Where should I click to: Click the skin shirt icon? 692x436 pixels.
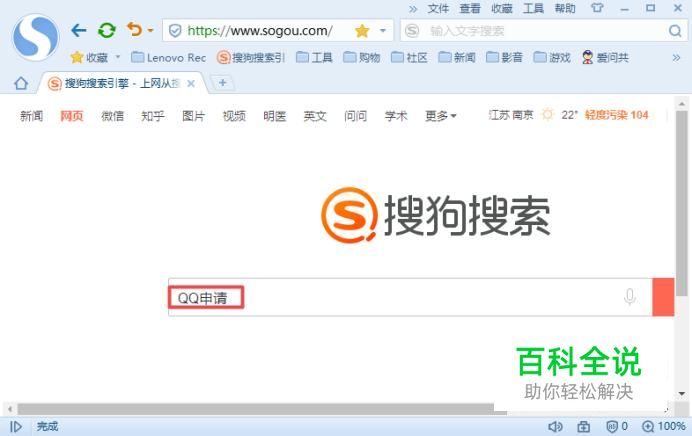coord(597,8)
